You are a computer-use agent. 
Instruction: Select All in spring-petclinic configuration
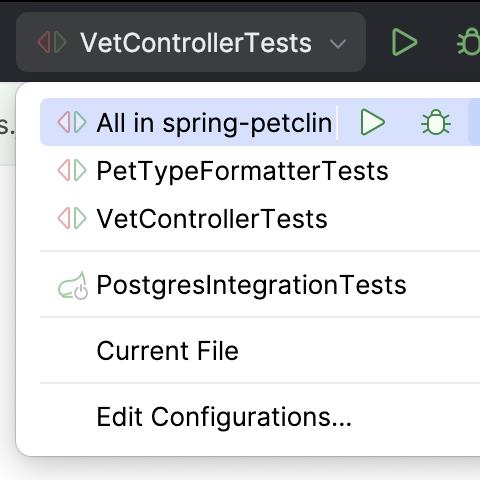(x=214, y=123)
